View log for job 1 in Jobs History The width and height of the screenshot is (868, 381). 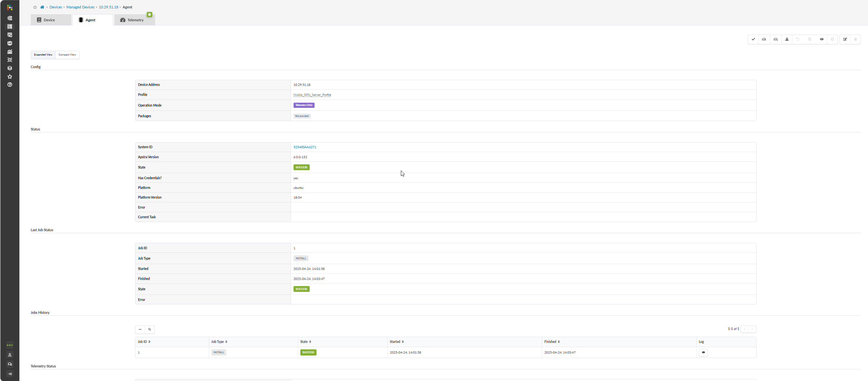(703, 352)
